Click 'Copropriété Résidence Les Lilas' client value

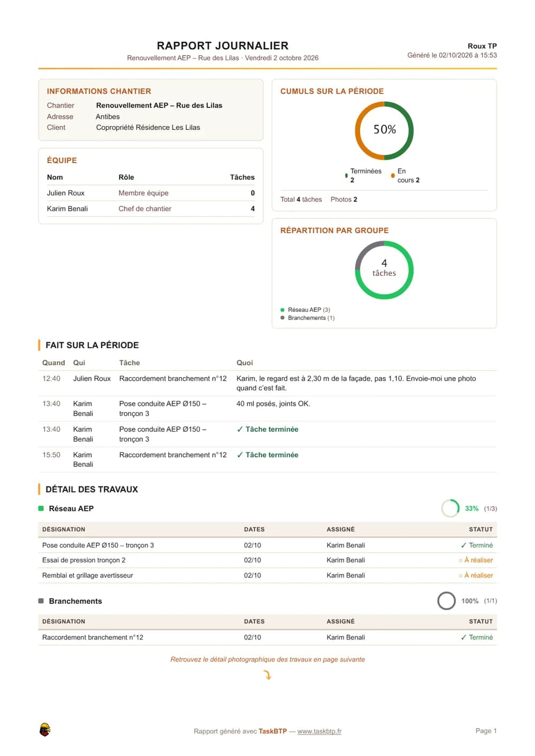pyautogui.click(x=148, y=127)
